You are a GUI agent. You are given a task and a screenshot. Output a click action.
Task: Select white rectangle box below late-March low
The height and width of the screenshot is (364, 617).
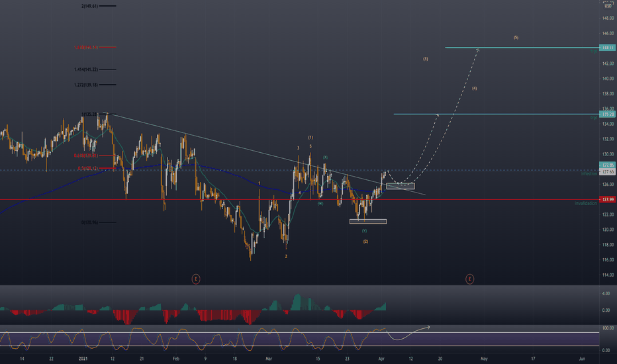(368, 222)
